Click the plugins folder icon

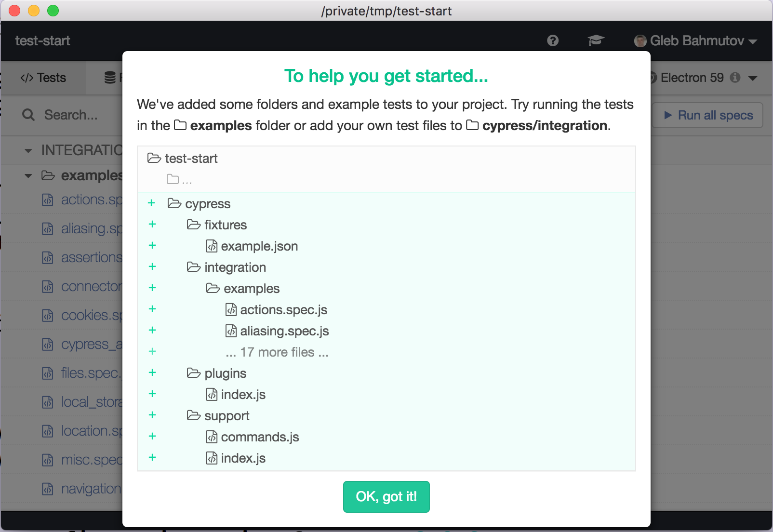(193, 373)
